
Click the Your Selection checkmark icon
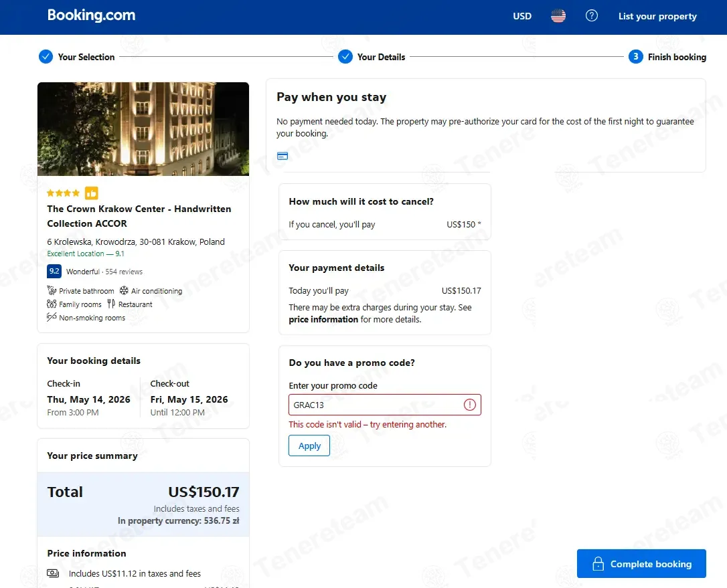46,57
